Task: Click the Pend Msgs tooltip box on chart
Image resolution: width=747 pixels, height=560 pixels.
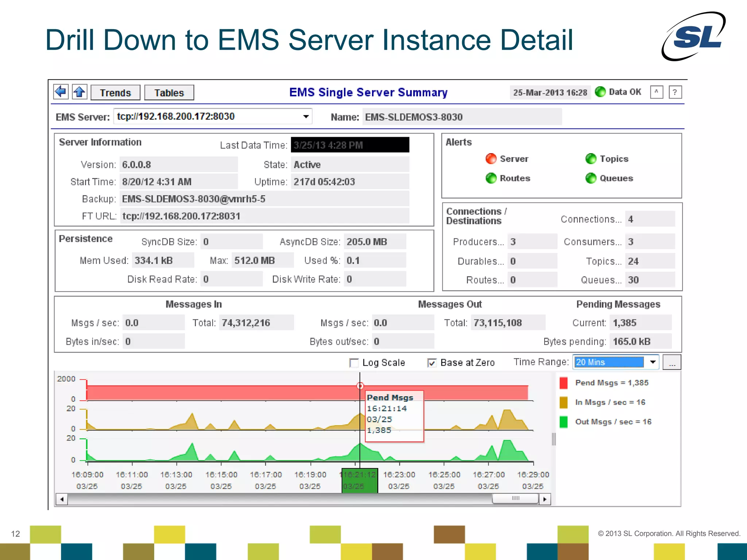Action: (x=395, y=416)
